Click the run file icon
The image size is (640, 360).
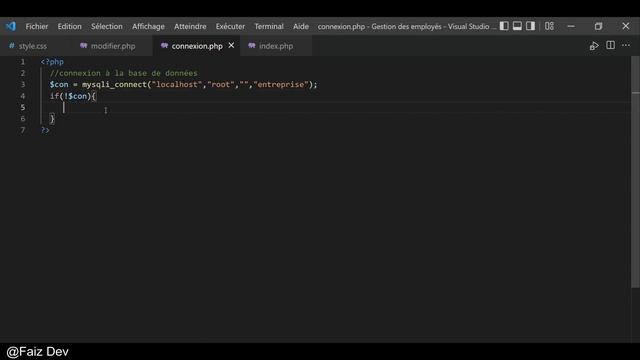pyautogui.click(x=594, y=46)
